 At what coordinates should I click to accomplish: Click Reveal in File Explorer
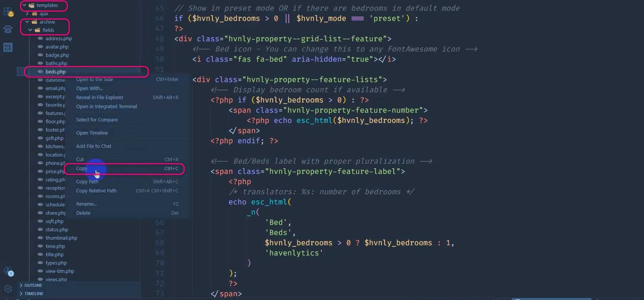pos(99,97)
